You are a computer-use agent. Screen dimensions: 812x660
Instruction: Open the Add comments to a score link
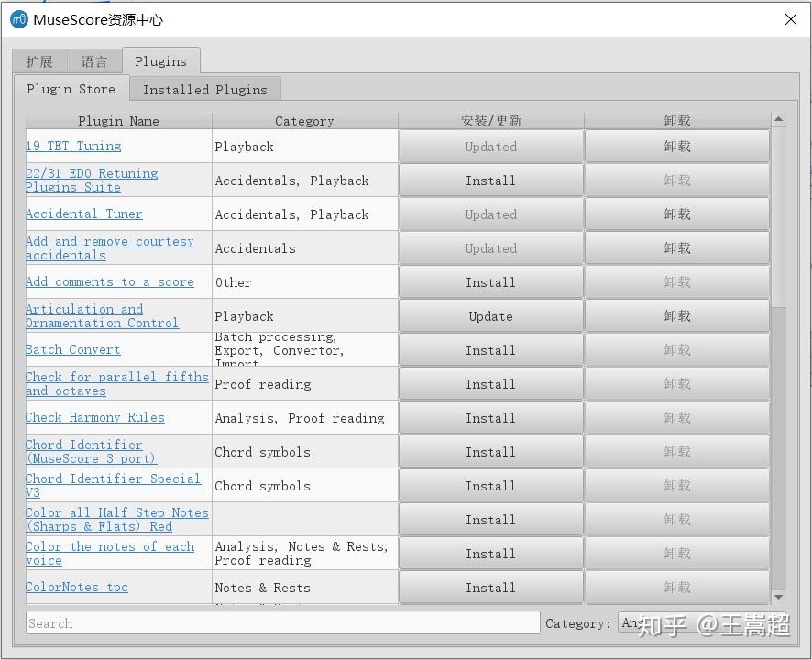tap(110, 281)
